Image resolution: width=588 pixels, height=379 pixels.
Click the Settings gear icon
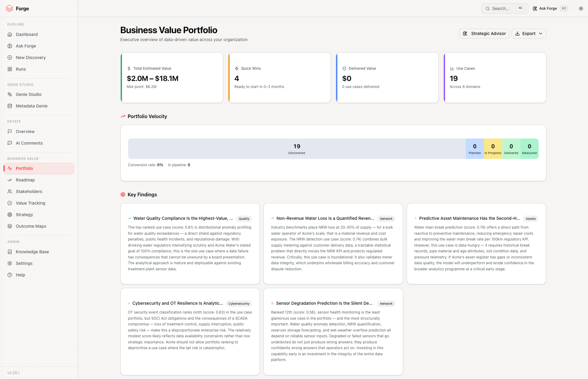point(10,263)
